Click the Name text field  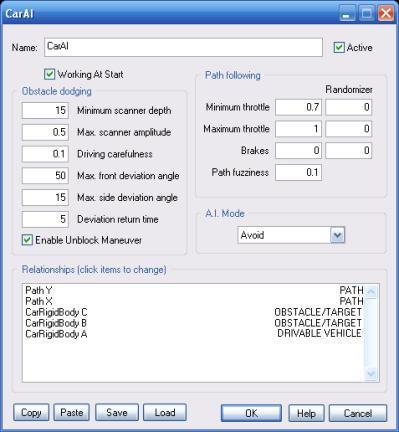[x=183, y=47]
